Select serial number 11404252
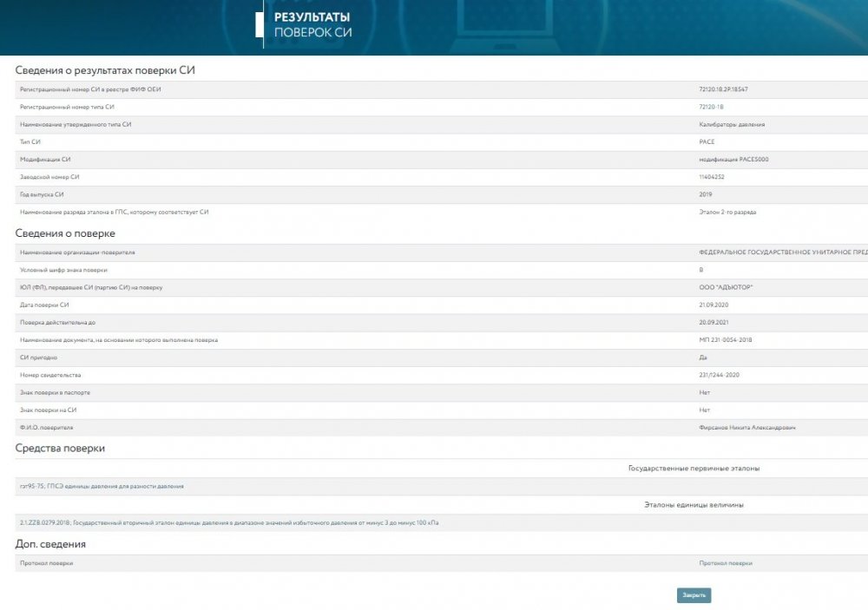Viewport: 868px width, 610px height. pyautogui.click(x=712, y=177)
